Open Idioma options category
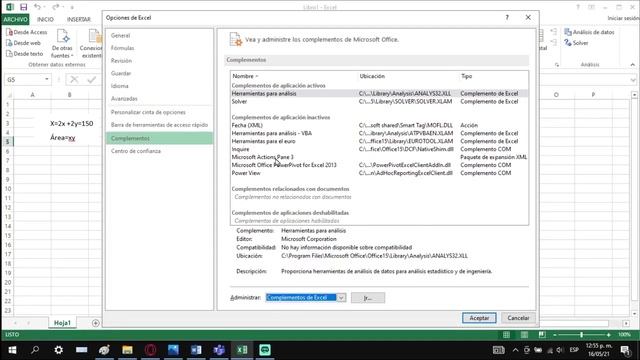Viewport: 640px width, 360px height. click(159, 86)
